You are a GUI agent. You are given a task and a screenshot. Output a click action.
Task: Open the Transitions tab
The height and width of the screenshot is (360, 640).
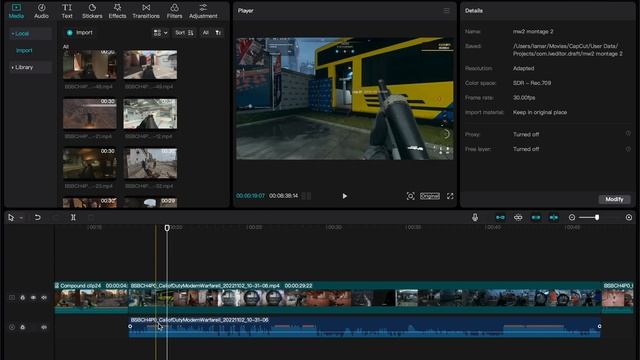pyautogui.click(x=146, y=11)
